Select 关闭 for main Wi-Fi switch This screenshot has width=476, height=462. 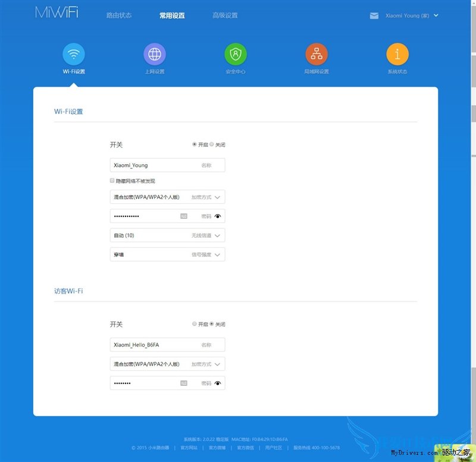(212, 144)
